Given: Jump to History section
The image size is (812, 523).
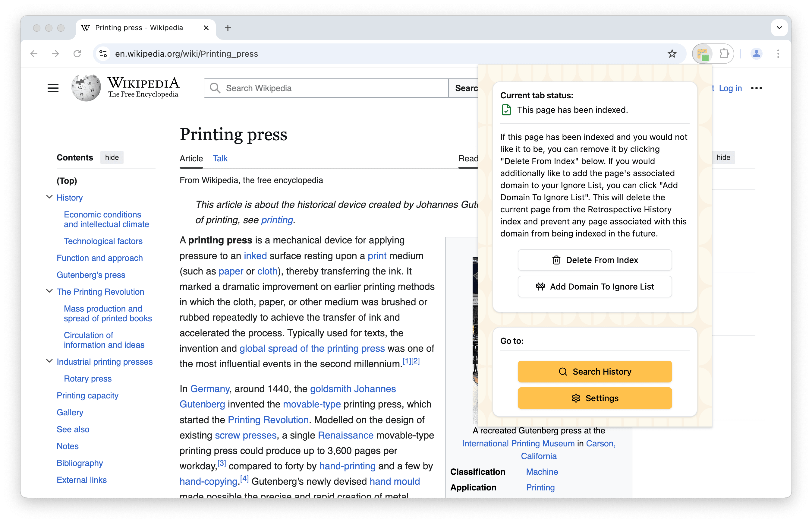Looking at the screenshot, I should click(x=70, y=198).
